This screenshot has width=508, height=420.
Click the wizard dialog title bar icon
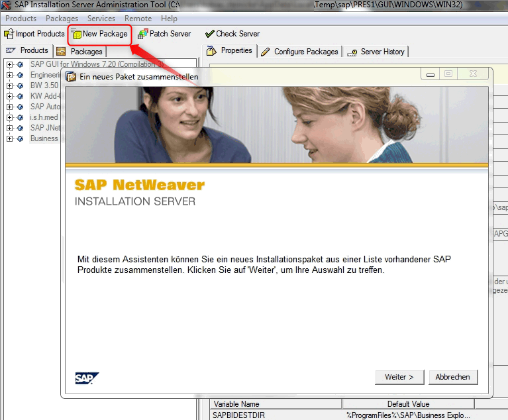click(71, 77)
